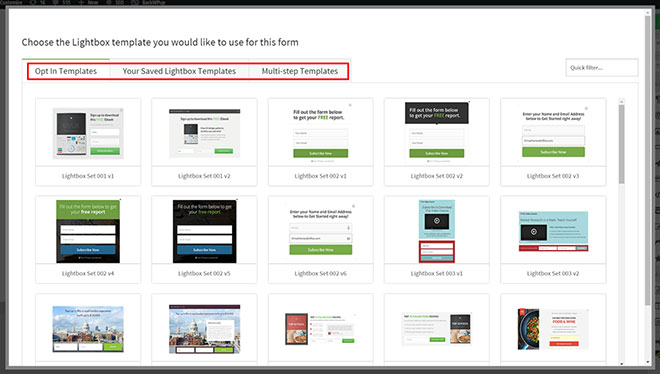Screen dimensions: 660x374
Task: Choose the Lightbox Set 002 v3 preview image
Action: [x=553, y=133]
